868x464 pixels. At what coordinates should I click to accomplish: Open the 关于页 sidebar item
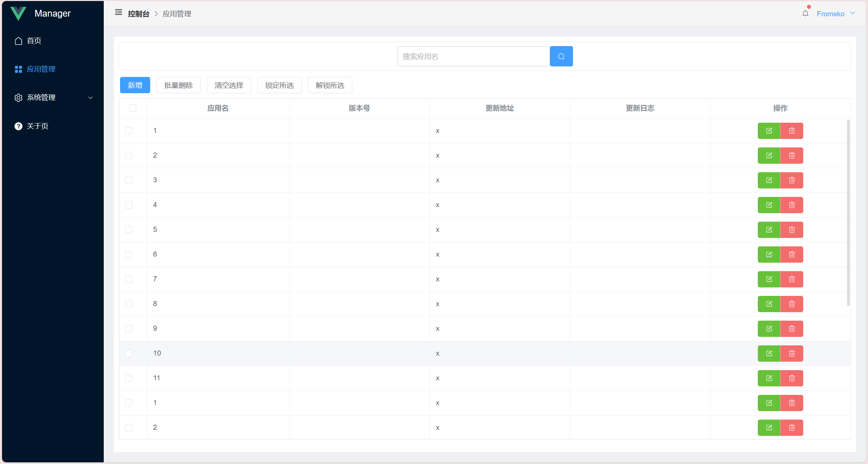(x=37, y=126)
